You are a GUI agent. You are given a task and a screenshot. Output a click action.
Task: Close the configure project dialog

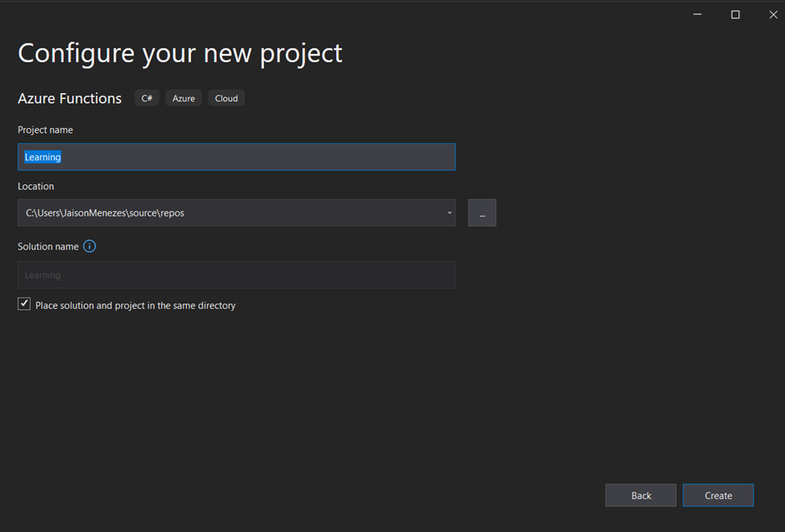coord(773,14)
